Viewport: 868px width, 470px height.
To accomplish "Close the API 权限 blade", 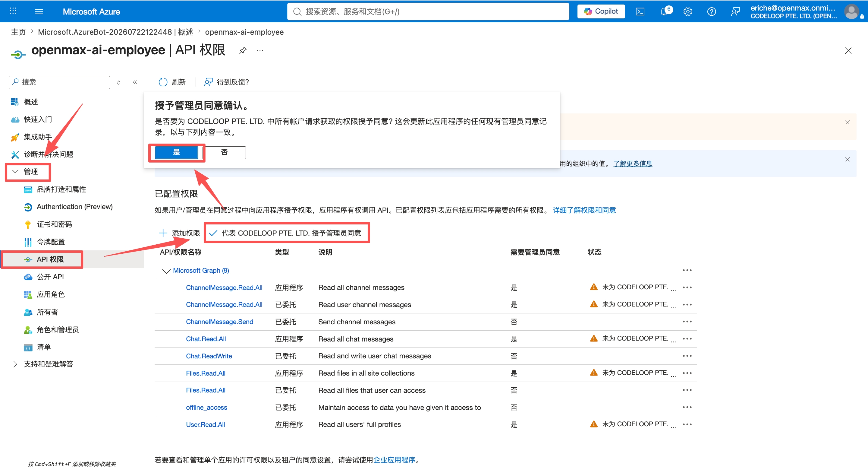I will [848, 51].
